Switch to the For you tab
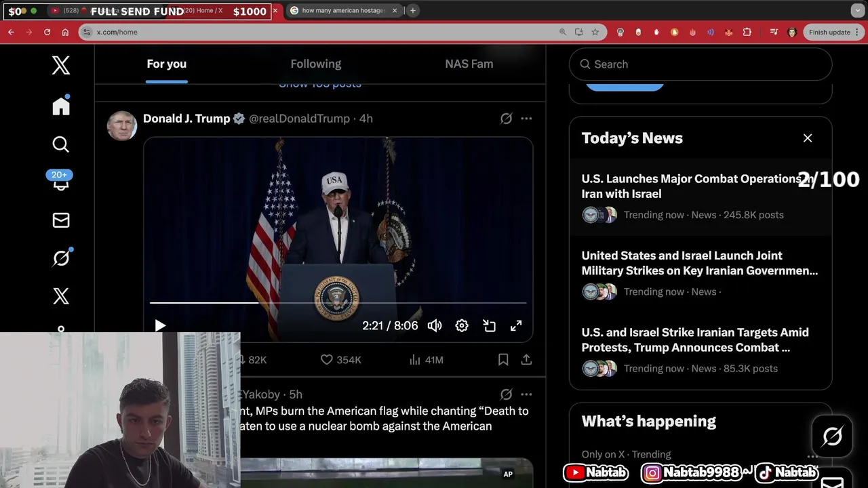The height and width of the screenshot is (488, 868). click(166, 64)
